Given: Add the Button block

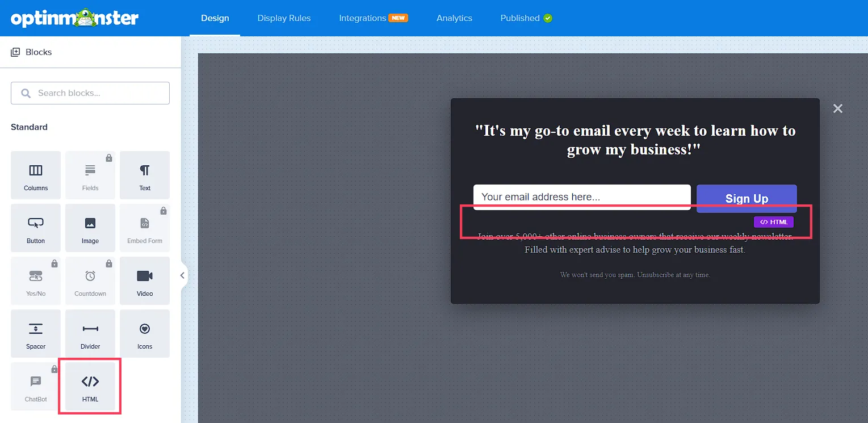Looking at the screenshot, I should [x=36, y=228].
